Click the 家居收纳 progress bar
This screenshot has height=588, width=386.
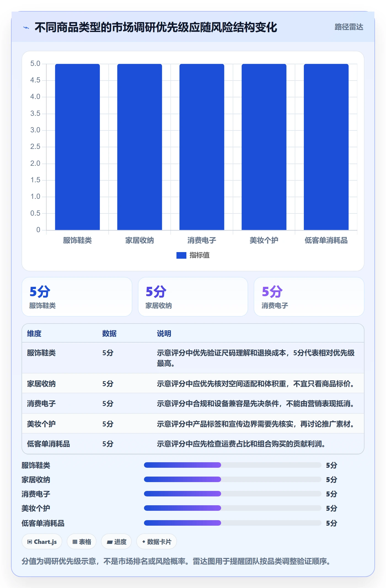232,479
